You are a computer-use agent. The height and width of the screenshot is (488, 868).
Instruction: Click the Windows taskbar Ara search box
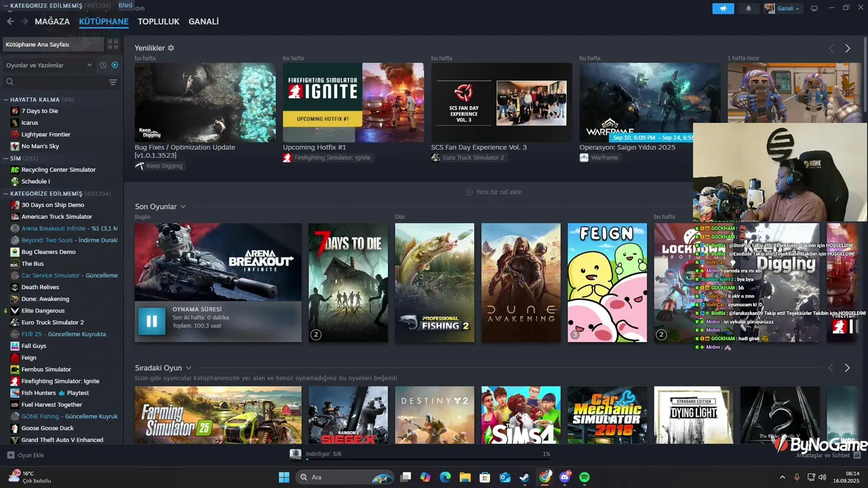[x=345, y=477]
